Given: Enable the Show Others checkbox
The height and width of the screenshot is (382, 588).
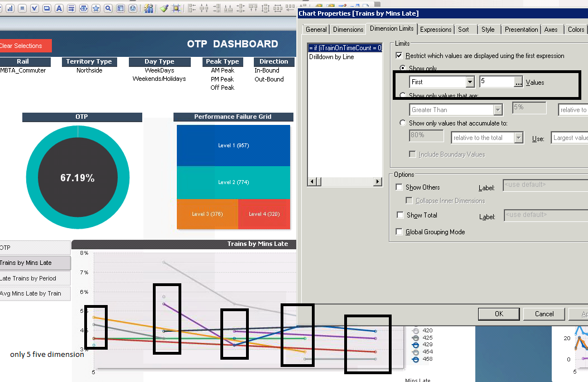Looking at the screenshot, I should coord(399,187).
